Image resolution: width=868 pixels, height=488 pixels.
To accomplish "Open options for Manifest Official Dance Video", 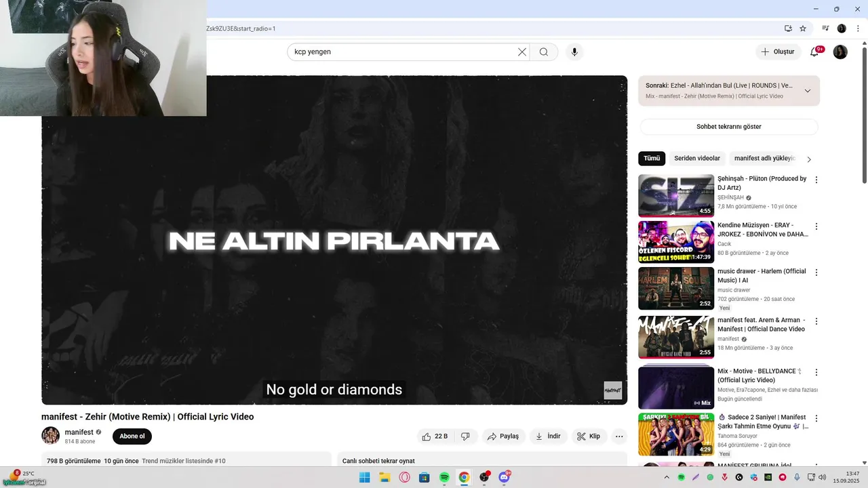I will [x=816, y=321].
